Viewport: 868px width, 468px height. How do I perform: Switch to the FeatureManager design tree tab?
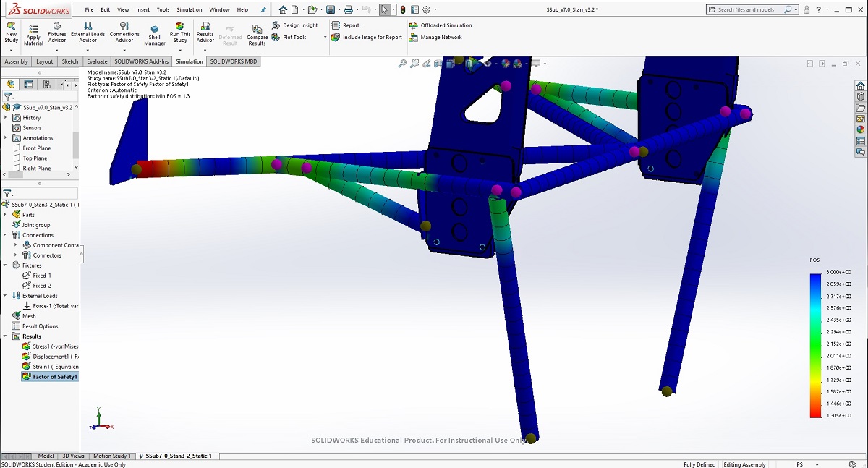point(11,84)
